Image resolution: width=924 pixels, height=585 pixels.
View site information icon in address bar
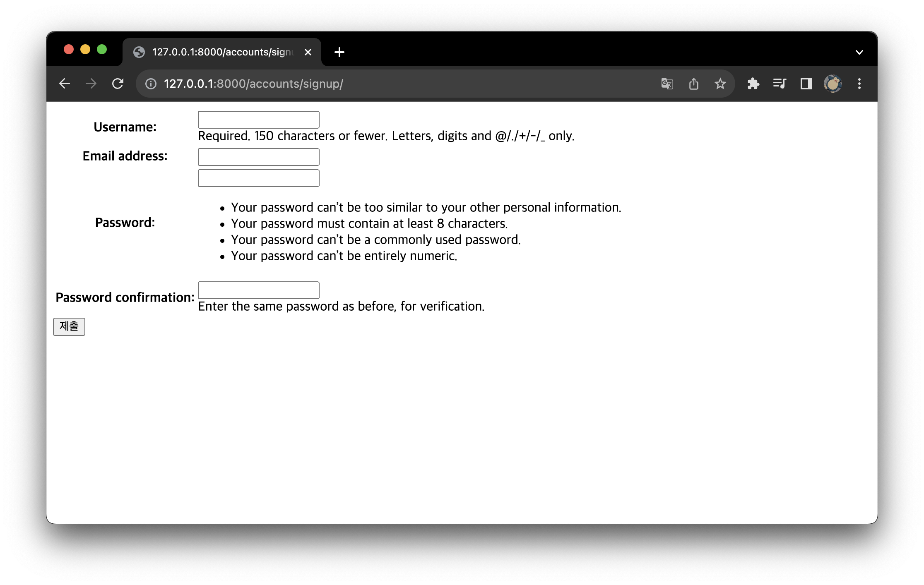(151, 84)
